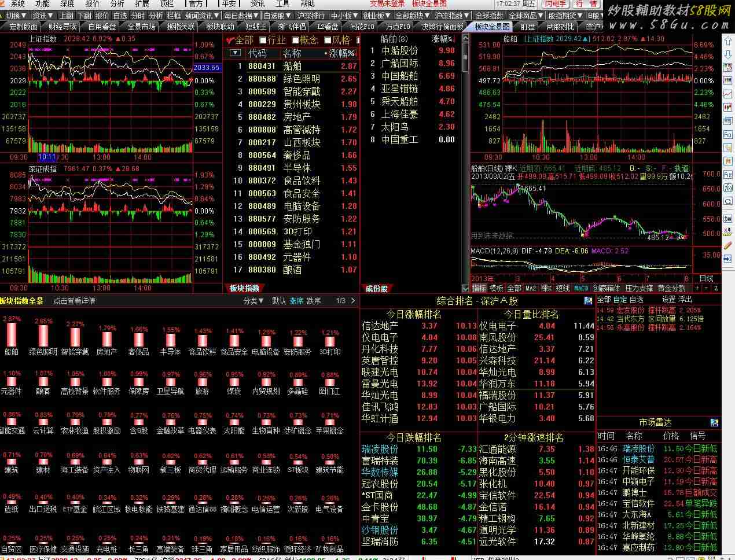Switch to the 板块联动 tab
This screenshot has height=560, width=735.
[220, 27]
